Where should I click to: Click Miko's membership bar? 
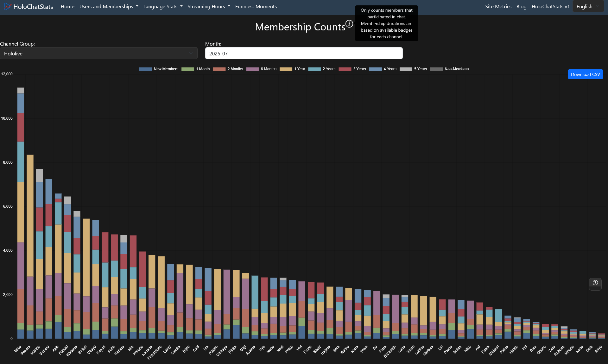pyautogui.click(x=21, y=213)
